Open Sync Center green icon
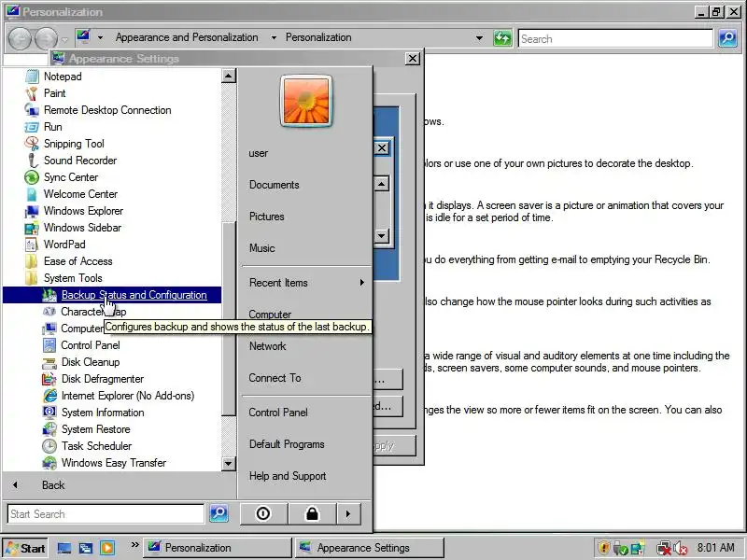This screenshot has width=747, height=560. pos(32,177)
